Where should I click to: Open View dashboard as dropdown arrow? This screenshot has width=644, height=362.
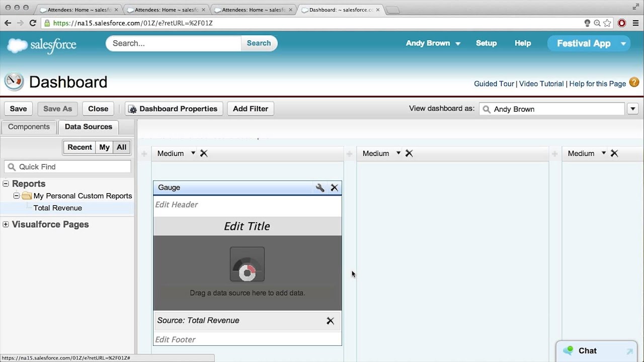pos(633,109)
